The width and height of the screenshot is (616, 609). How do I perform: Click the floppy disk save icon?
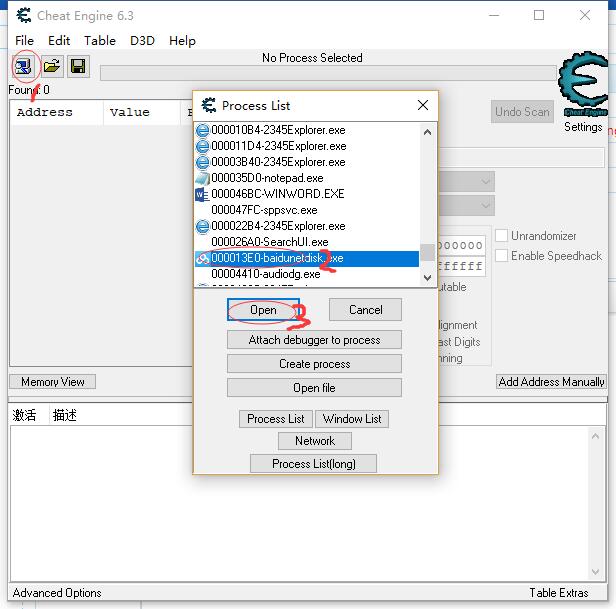pyautogui.click(x=77, y=67)
